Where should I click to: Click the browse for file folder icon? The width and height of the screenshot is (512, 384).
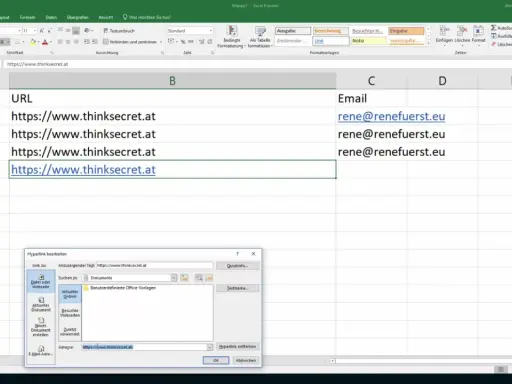click(x=209, y=278)
